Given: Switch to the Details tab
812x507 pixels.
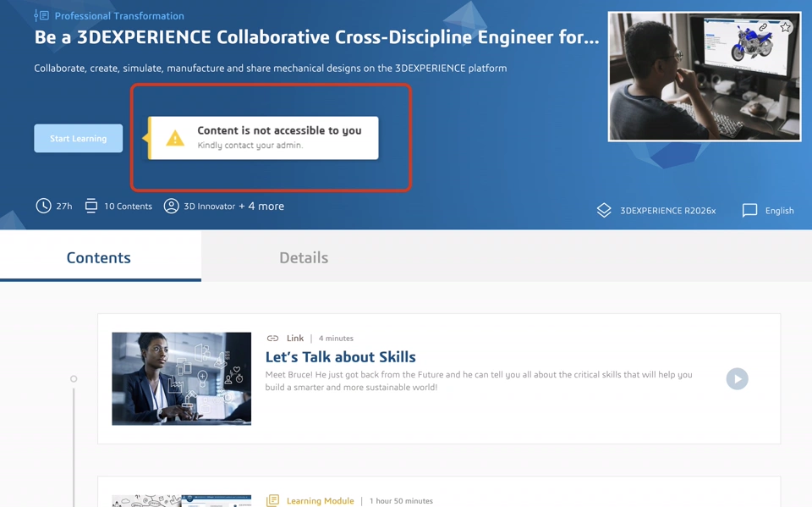Looking at the screenshot, I should coord(304,257).
